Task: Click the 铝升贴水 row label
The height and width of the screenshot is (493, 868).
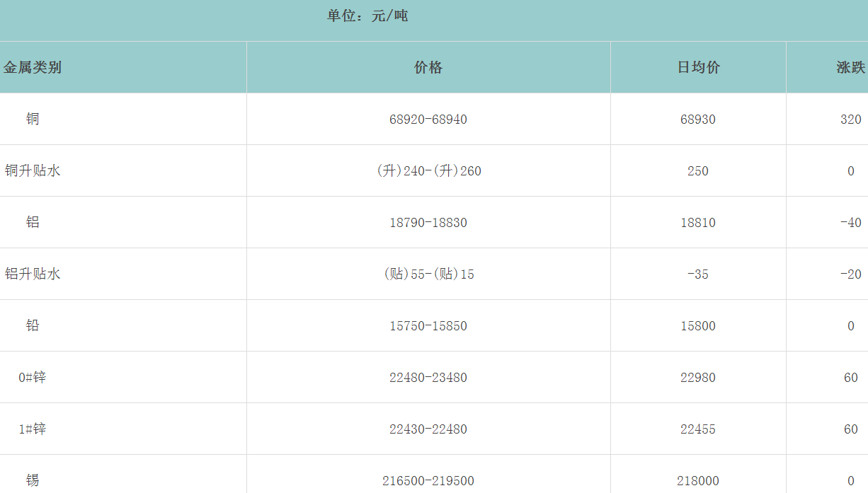Action: tap(33, 274)
